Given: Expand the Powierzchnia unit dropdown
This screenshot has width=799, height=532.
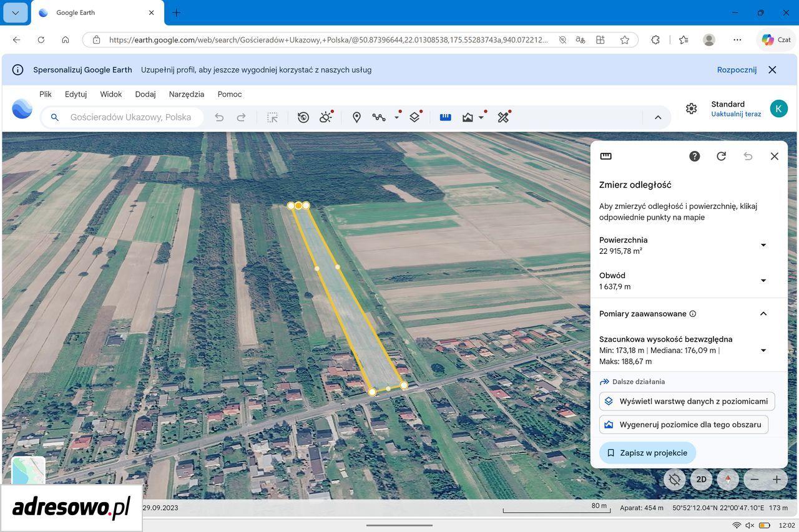Looking at the screenshot, I should click(763, 245).
